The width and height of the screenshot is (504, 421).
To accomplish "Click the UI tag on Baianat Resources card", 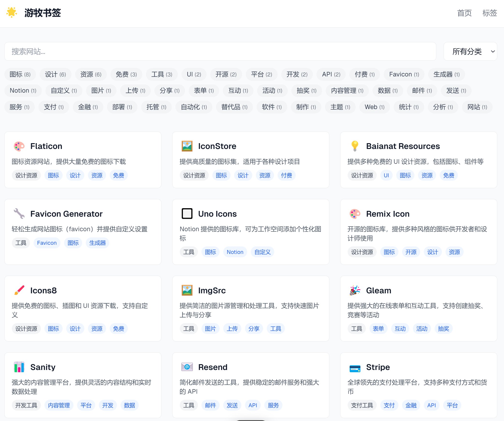I will [x=386, y=175].
